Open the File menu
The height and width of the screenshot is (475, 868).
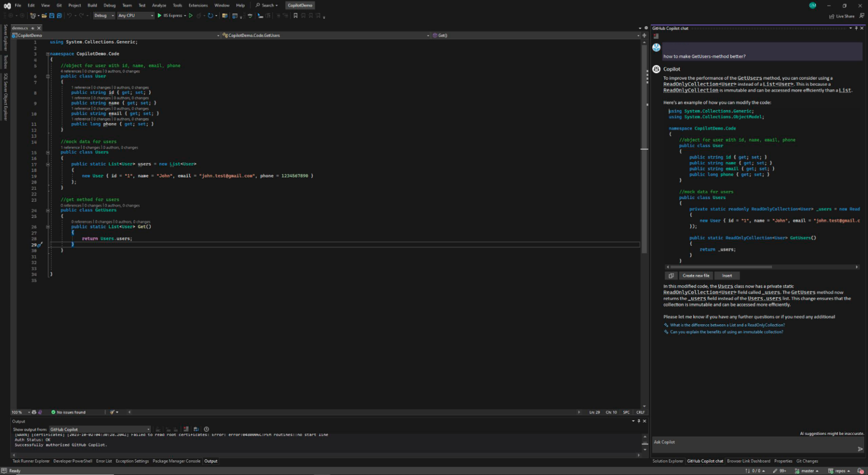(18, 6)
